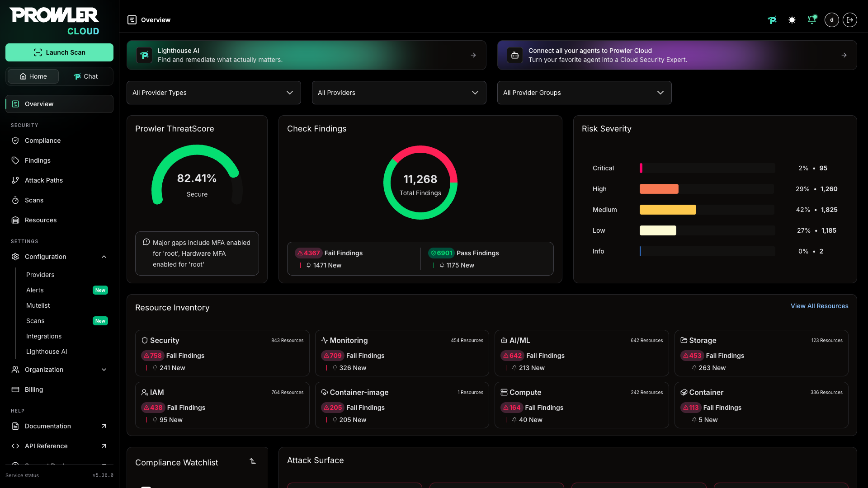Navigate to Attack Paths

coord(59,180)
